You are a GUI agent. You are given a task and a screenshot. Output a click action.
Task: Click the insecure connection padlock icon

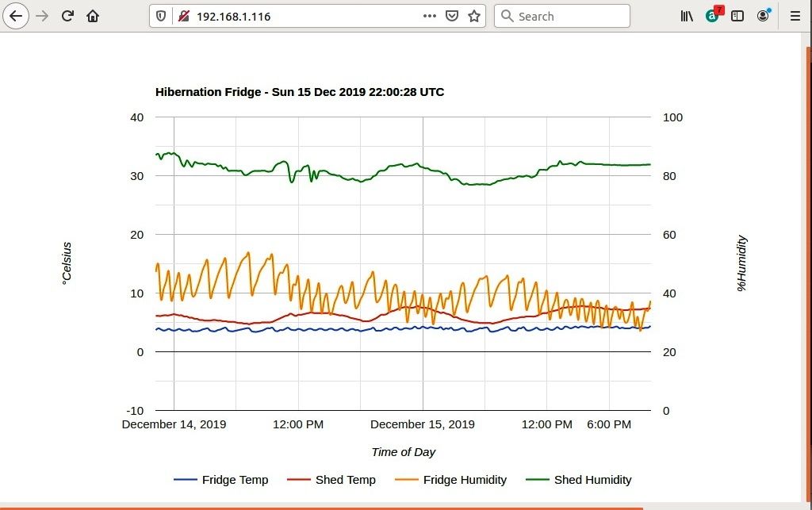[x=183, y=16]
